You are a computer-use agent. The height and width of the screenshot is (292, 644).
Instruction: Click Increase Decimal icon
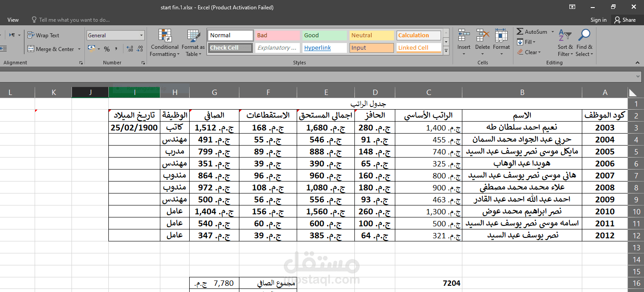point(130,49)
